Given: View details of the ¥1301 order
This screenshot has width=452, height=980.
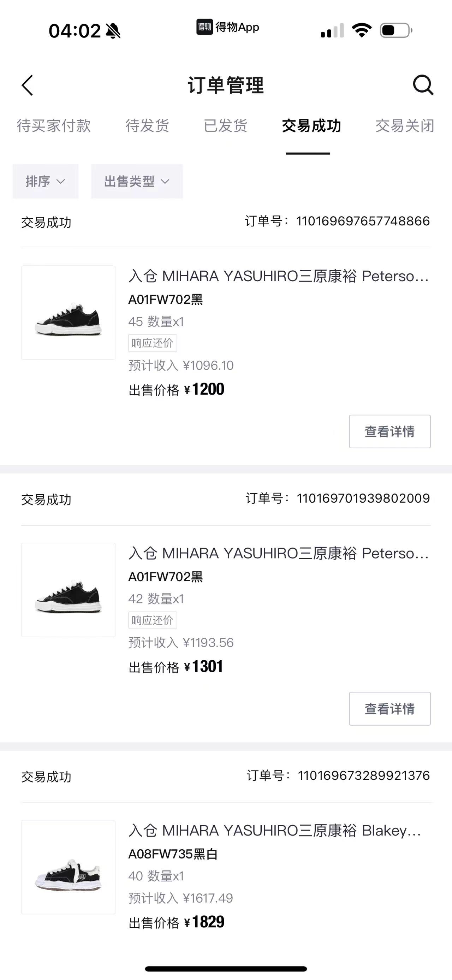Looking at the screenshot, I should tap(389, 709).
